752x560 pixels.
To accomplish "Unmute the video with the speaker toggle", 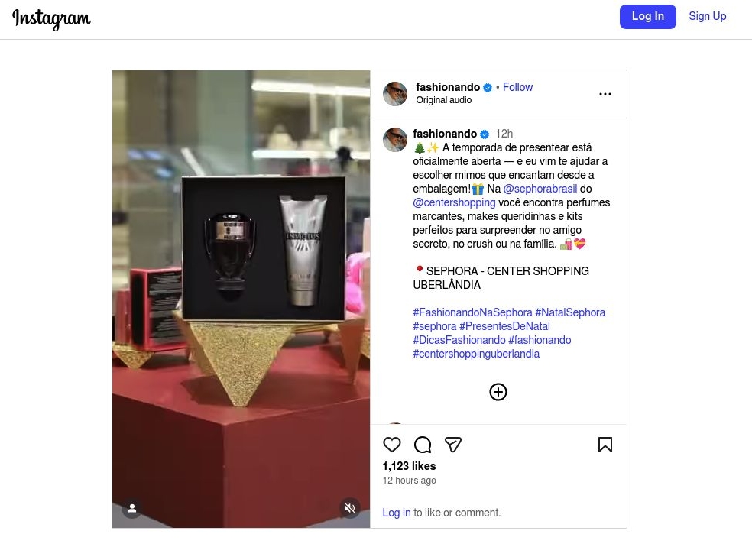I will tap(350, 508).
